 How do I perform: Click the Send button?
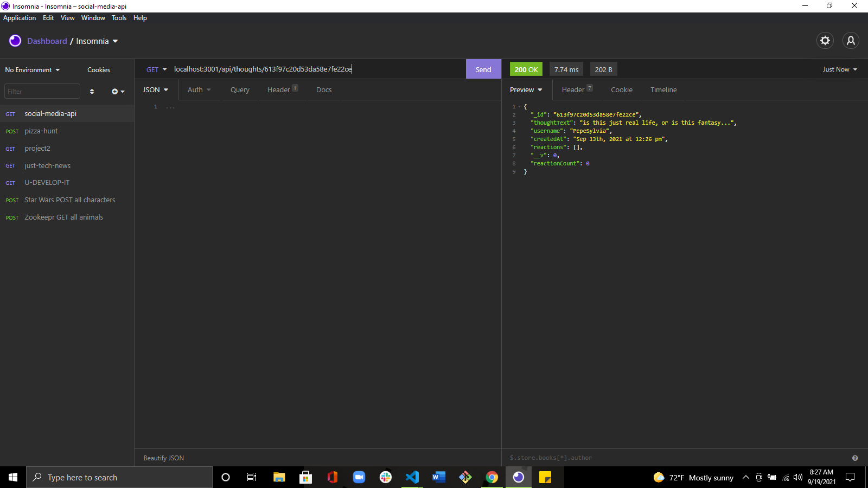click(x=482, y=69)
